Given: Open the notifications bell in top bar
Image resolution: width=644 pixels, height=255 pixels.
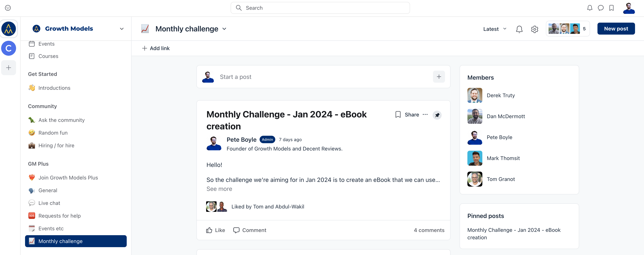Looking at the screenshot, I should tap(589, 8).
